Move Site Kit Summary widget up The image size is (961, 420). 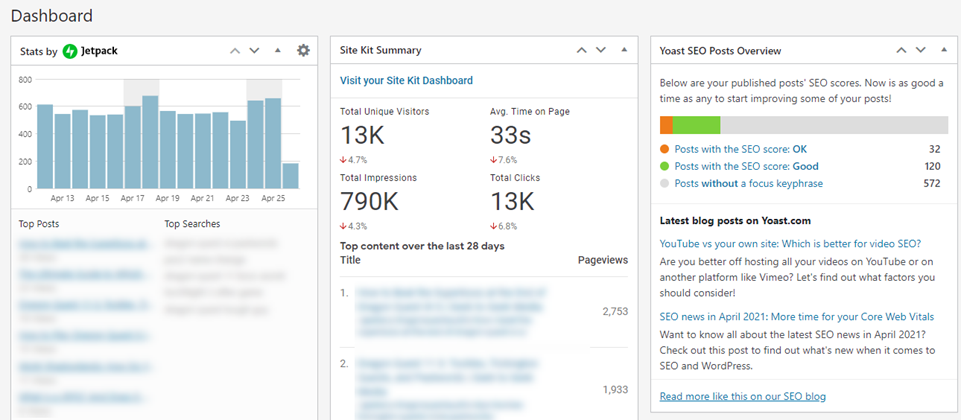(x=582, y=50)
